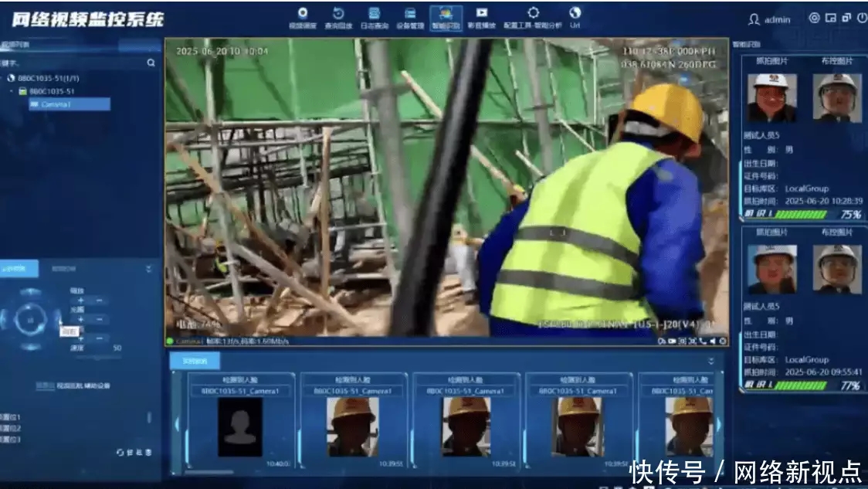The image size is (868, 489).
Task: Open the placeholder silhouette face capture thumbnail
Action: pyautogui.click(x=239, y=427)
